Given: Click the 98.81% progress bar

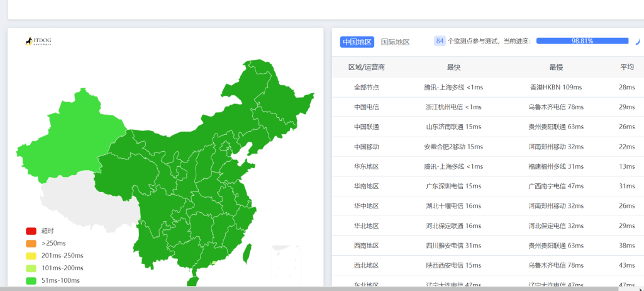Looking at the screenshot, I should tap(582, 41).
